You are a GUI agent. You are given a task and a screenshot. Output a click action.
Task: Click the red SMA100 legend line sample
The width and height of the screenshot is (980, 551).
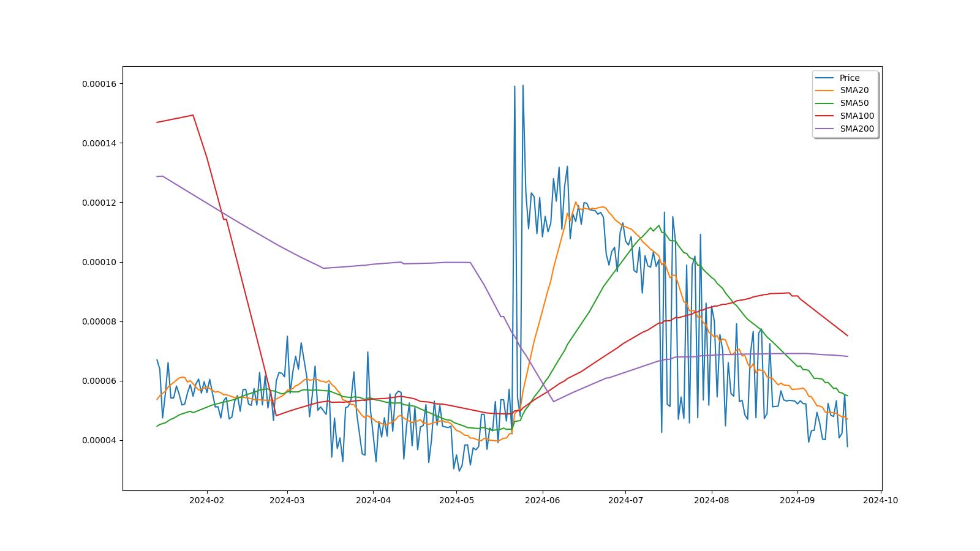(825, 116)
